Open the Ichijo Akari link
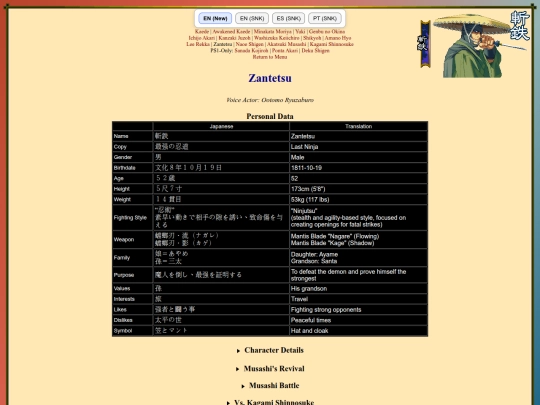 [x=201, y=38]
